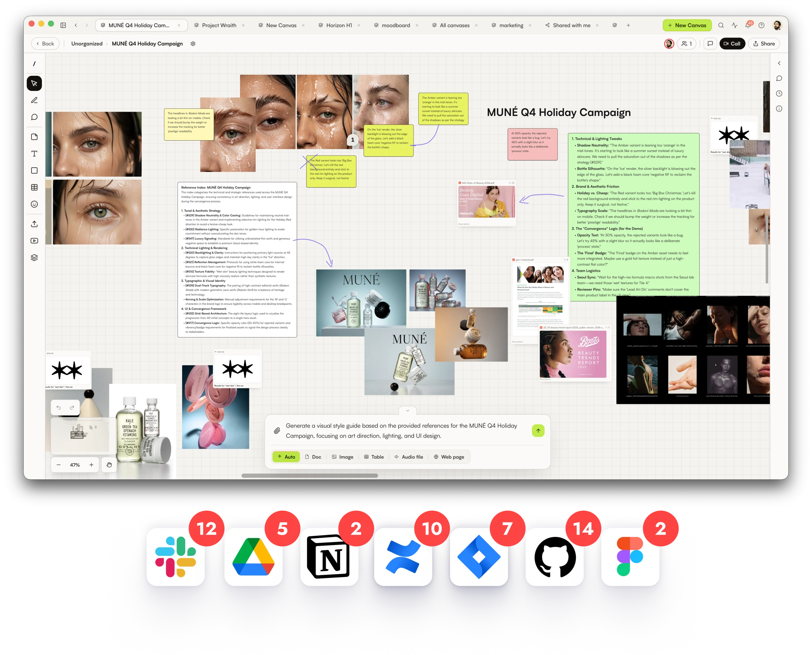Open version history clock icon
The height and width of the screenshot is (655, 812).
779,94
